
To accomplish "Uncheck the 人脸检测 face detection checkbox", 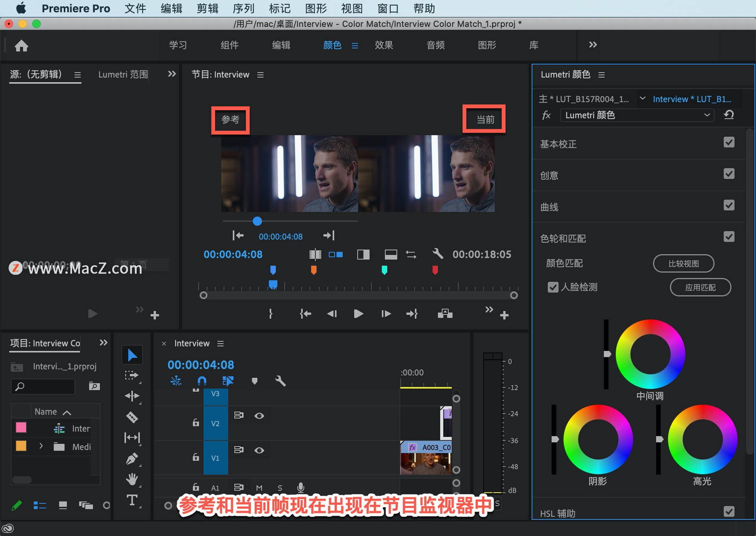I will click(x=553, y=287).
